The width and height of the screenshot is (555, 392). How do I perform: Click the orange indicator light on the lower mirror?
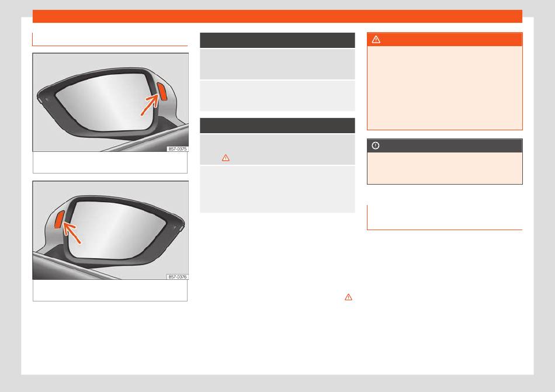click(59, 219)
